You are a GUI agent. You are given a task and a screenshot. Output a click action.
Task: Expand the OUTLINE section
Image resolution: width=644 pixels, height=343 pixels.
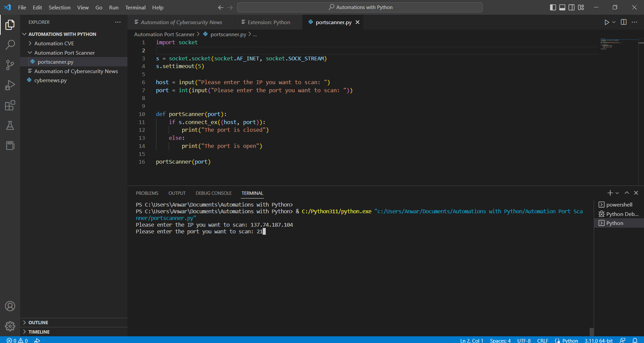coord(74,323)
